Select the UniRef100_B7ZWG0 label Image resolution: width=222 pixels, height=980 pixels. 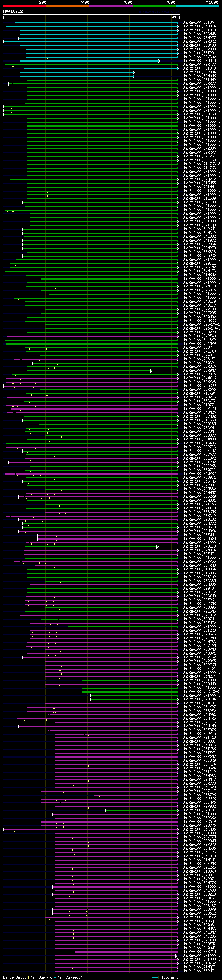199,149
